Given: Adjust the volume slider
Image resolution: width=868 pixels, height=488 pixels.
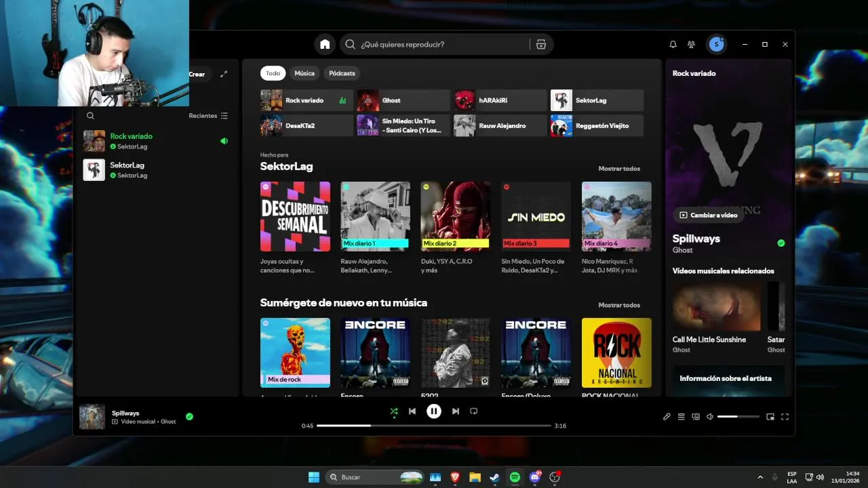Looking at the screenshot, I should (x=738, y=417).
